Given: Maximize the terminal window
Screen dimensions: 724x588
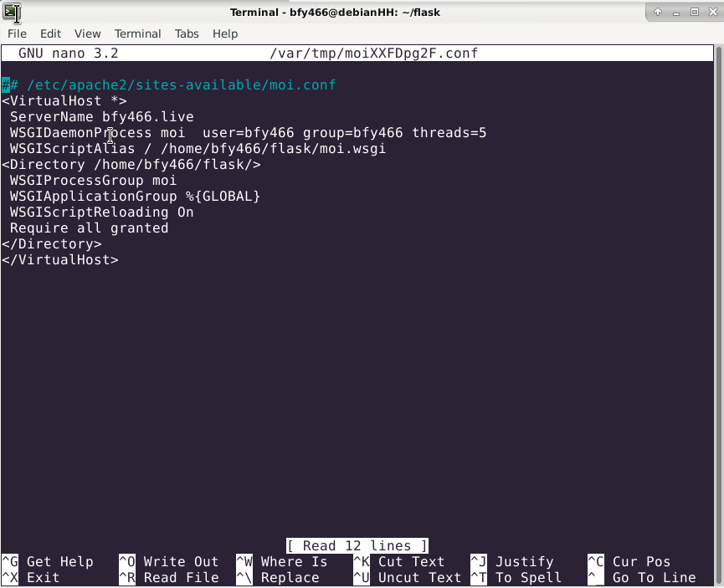Looking at the screenshot, I should coord(694,12).
